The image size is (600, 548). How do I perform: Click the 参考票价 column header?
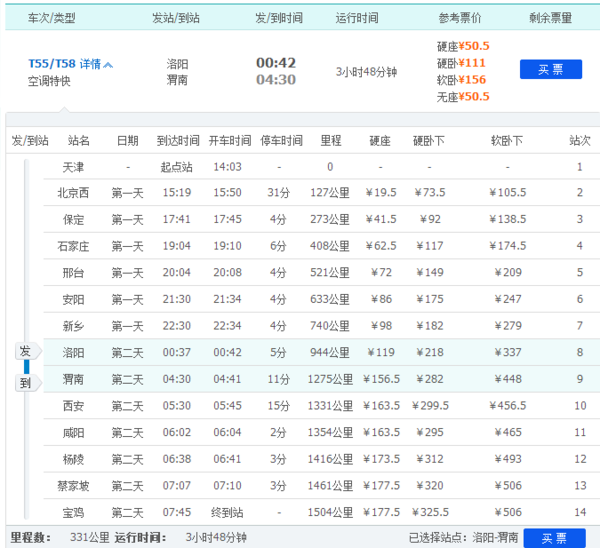(x=460, y=18)
